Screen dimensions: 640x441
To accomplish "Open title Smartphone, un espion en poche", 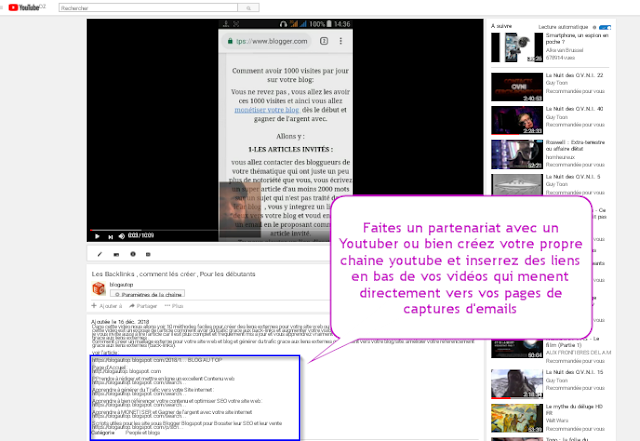I will pos(577,39).
